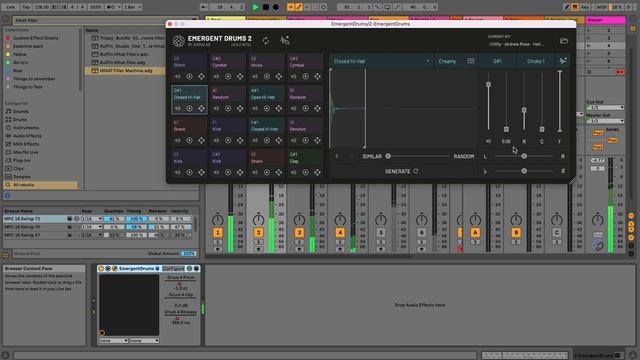Toggle track 2 activator button
Viewport: 640px width, 360px height.
[x=258, y=233]
